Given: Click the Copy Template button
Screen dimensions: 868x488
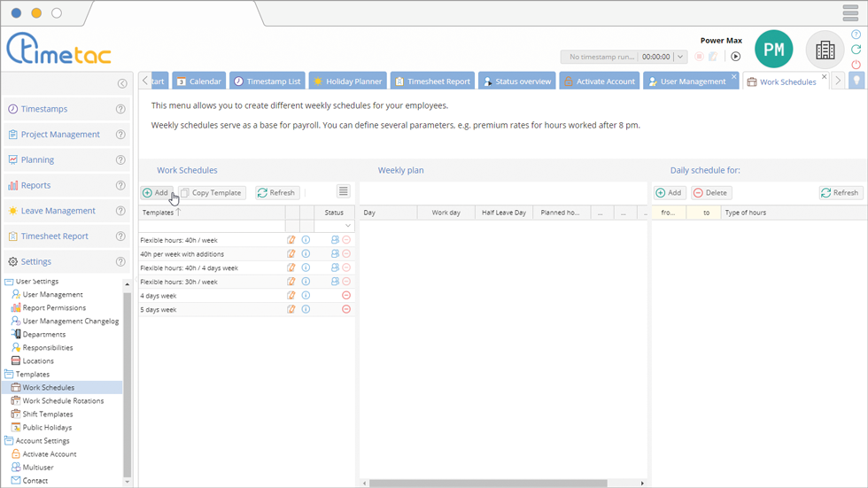Looking at the screenshot, I should [x=212, y=192].
